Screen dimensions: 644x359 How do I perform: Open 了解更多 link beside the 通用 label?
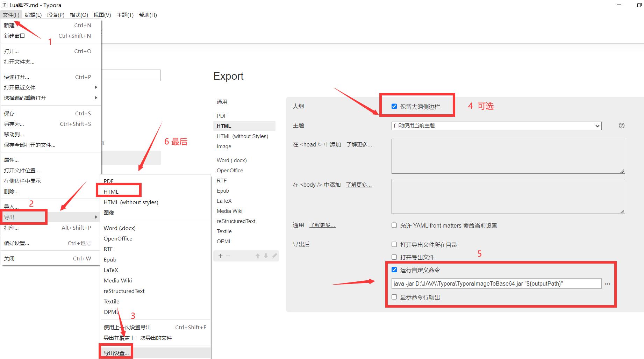coord(322,225)
